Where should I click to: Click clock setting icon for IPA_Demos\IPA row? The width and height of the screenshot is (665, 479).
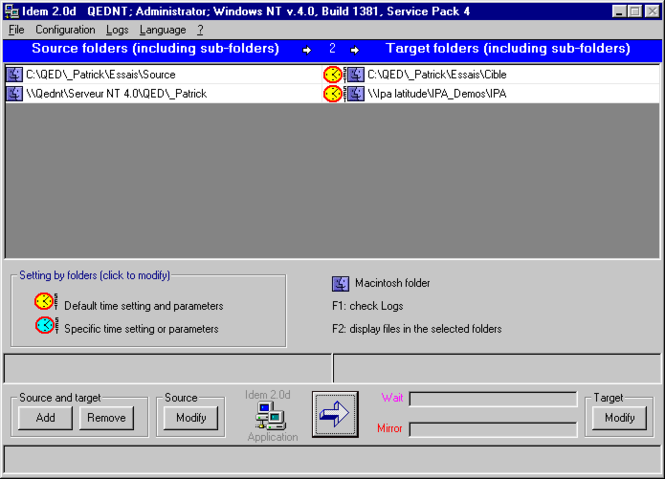coord(333,94)
